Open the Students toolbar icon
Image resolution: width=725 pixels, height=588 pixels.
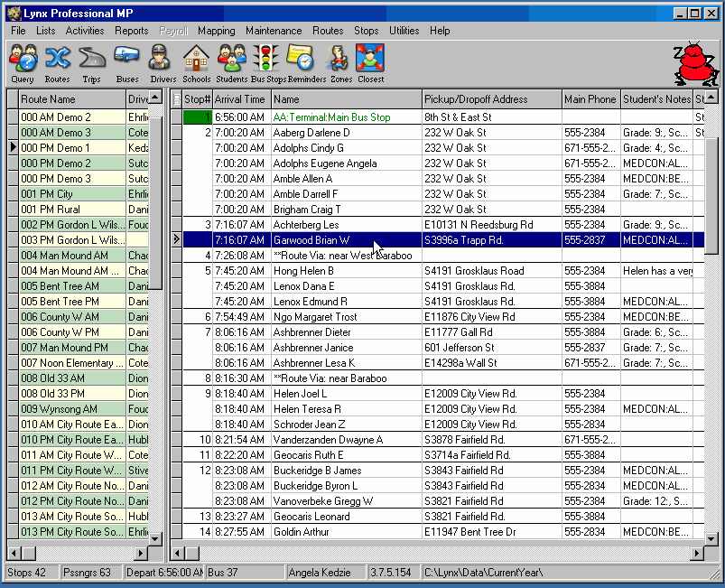[x=232, y=63]
